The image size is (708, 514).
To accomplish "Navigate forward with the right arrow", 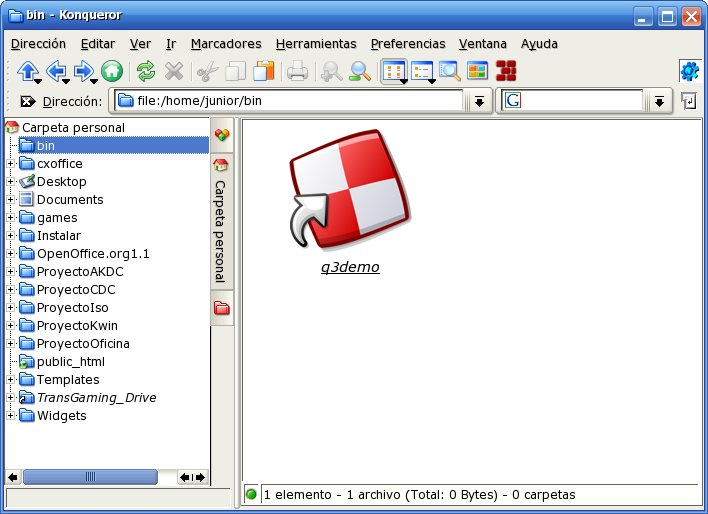I will (84, 71).
